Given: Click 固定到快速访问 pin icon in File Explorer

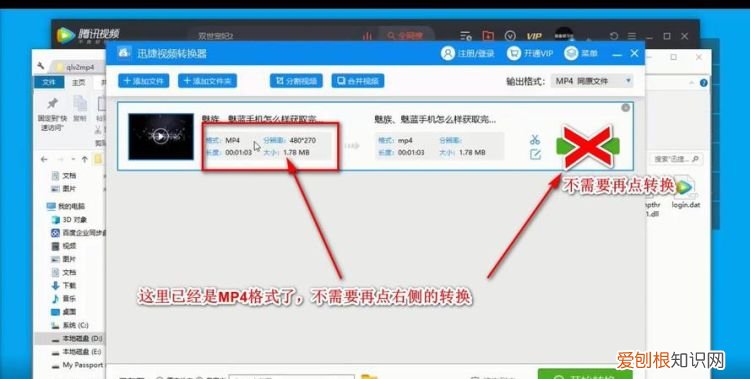Looking at the screenshot, I should coord(52,104).
